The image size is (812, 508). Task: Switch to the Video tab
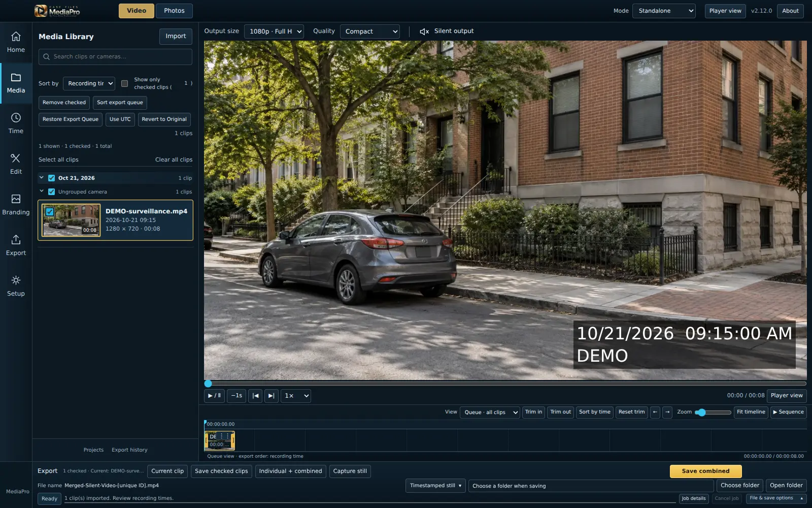tap(137, 11)
